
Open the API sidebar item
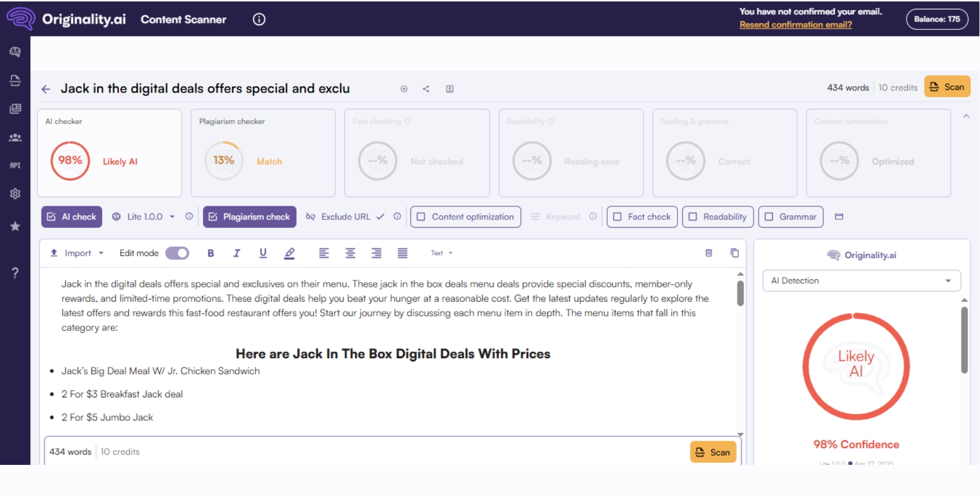coord(15,165)
